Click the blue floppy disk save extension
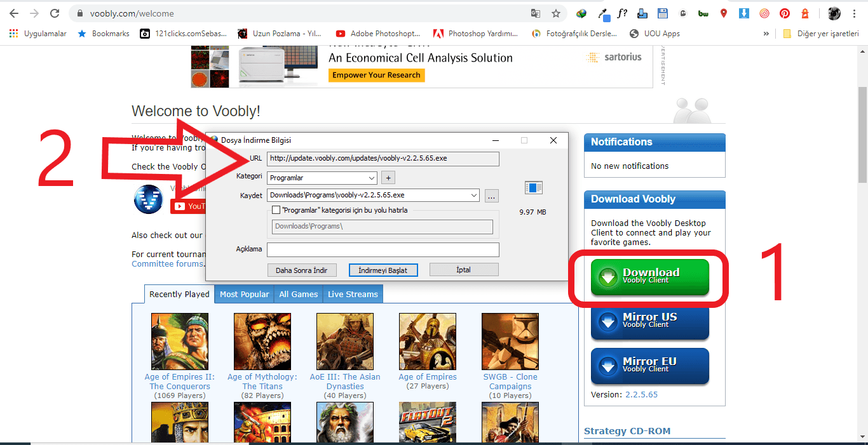 [663, 13]
